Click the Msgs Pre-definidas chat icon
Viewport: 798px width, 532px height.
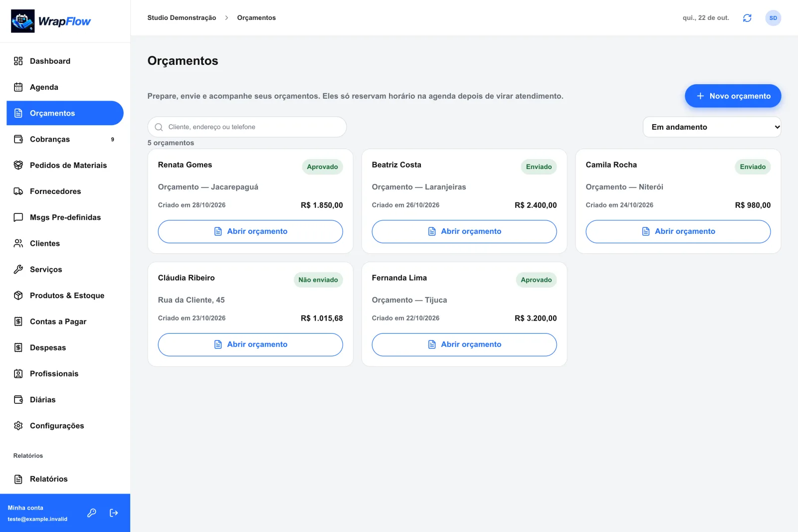click(18, 217)
